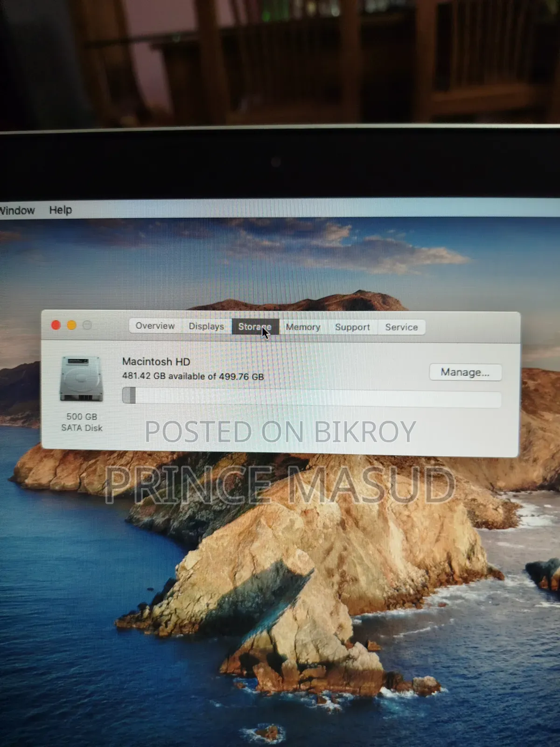Open the Help menu in menu bar
The image size is (560, 747).
61,210
